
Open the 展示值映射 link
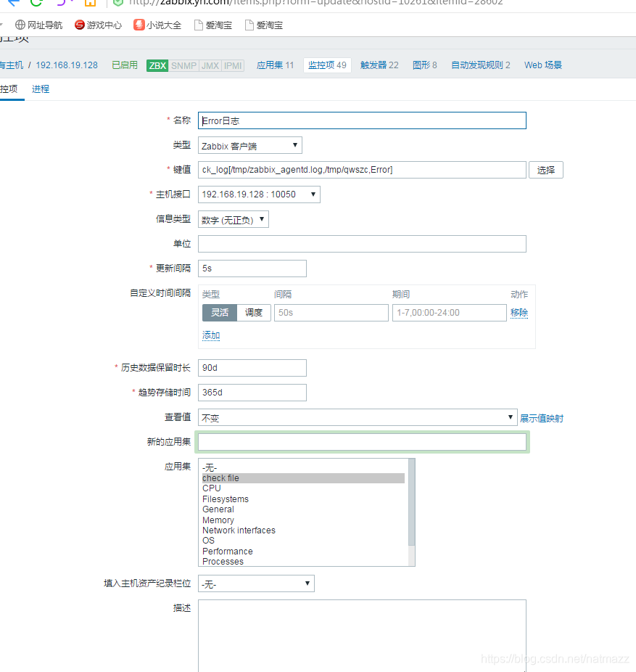(x=541, y=418)
